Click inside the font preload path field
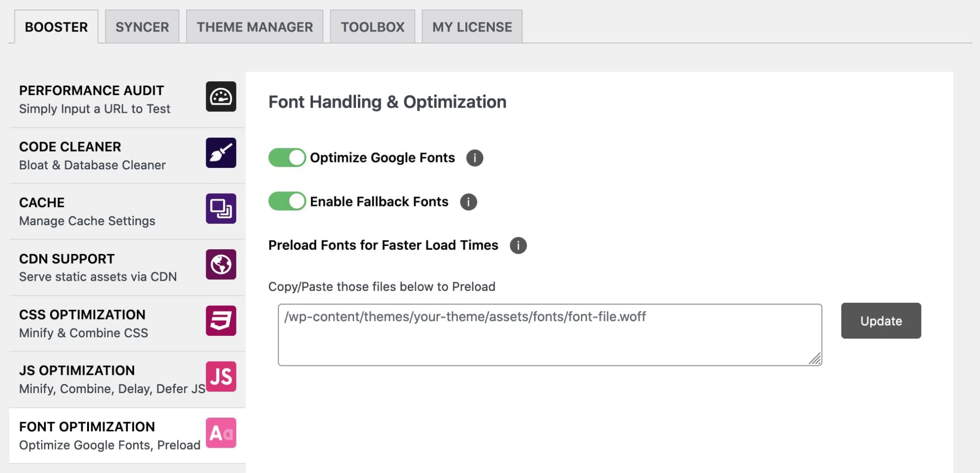 click(526, 330)
